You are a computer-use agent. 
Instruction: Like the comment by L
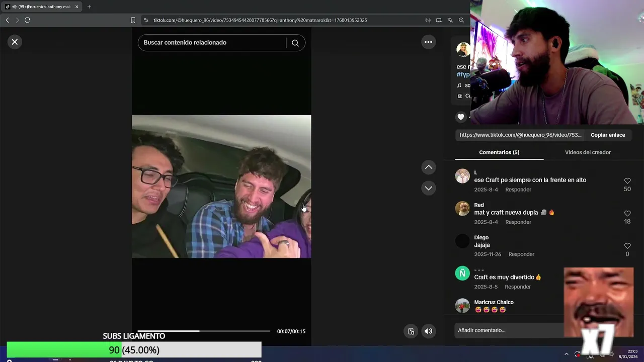coord(627,181)
